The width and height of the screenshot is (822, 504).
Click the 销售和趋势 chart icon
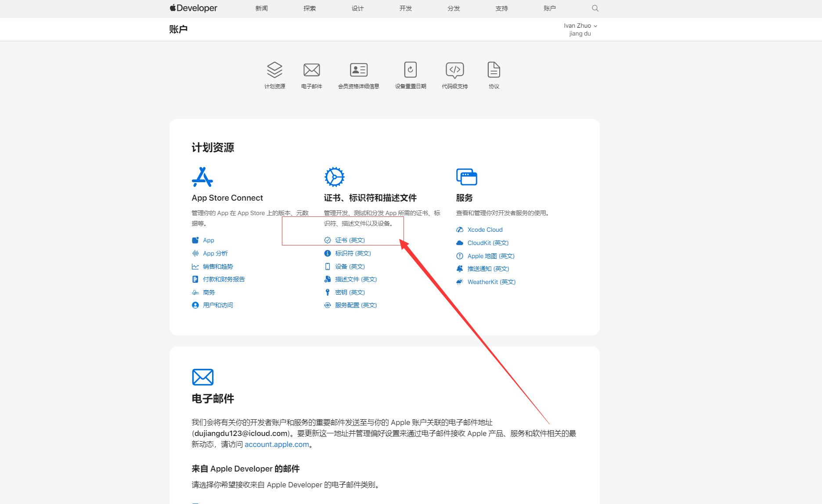pyautogui.click(x=195, y=266)
